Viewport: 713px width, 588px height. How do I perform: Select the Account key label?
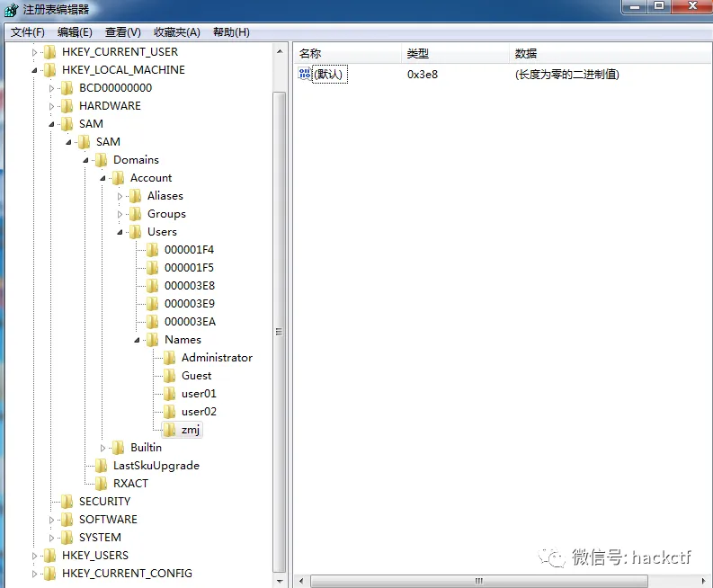(151, 178)
